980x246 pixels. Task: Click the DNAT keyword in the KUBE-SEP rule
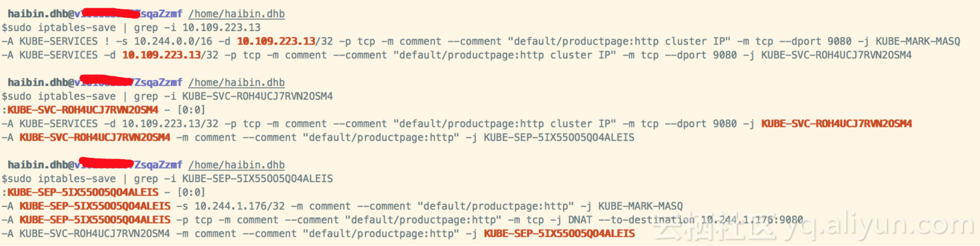tap(580, 220)
